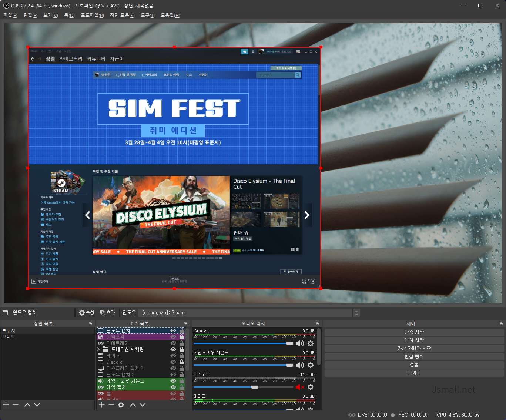Select the 오디오 scene

pos(47,337)
